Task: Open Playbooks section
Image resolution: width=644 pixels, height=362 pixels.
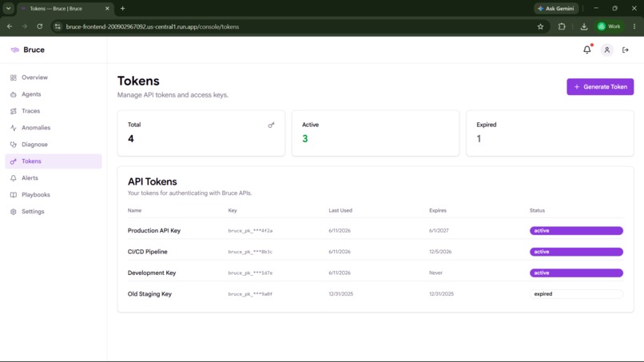Action: (36, 195)
